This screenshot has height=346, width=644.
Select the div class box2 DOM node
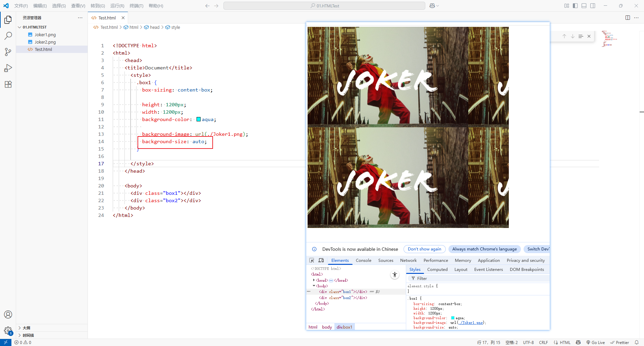(343, 298)
